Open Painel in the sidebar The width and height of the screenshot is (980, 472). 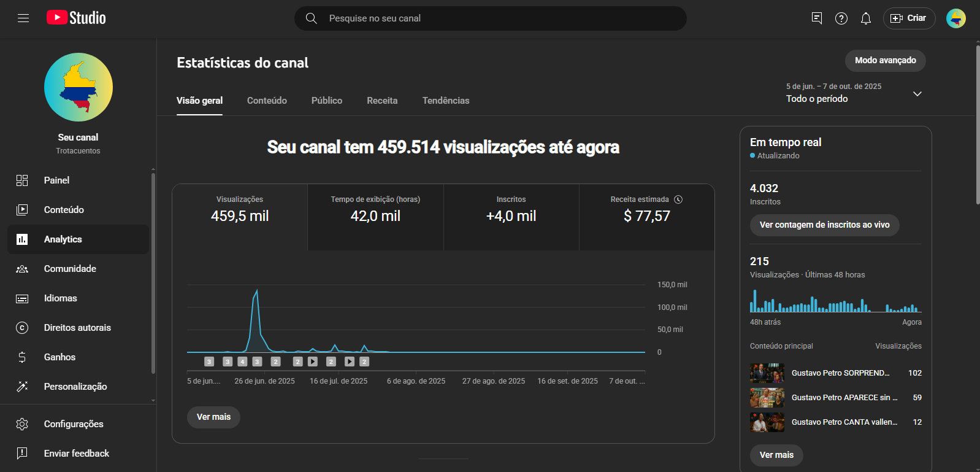[x=78, y=180]
